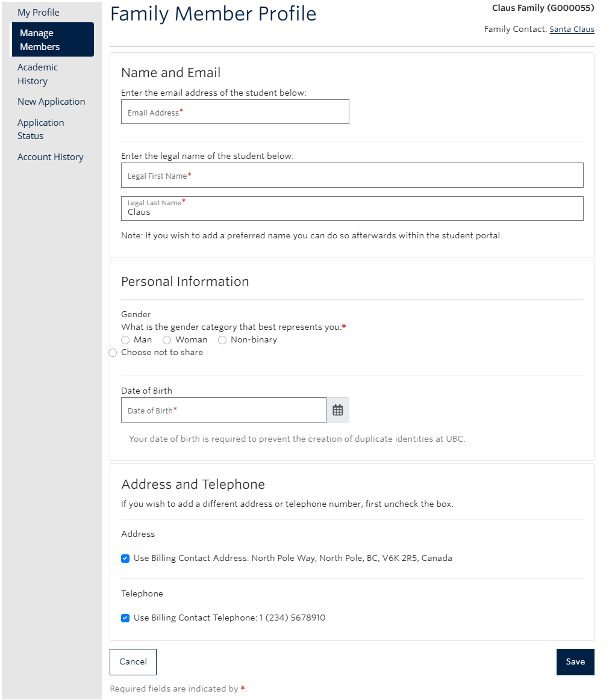615x700 pixels.
Task: Uncheck Use Billing Contact Telephone
Action: [125, 618]
